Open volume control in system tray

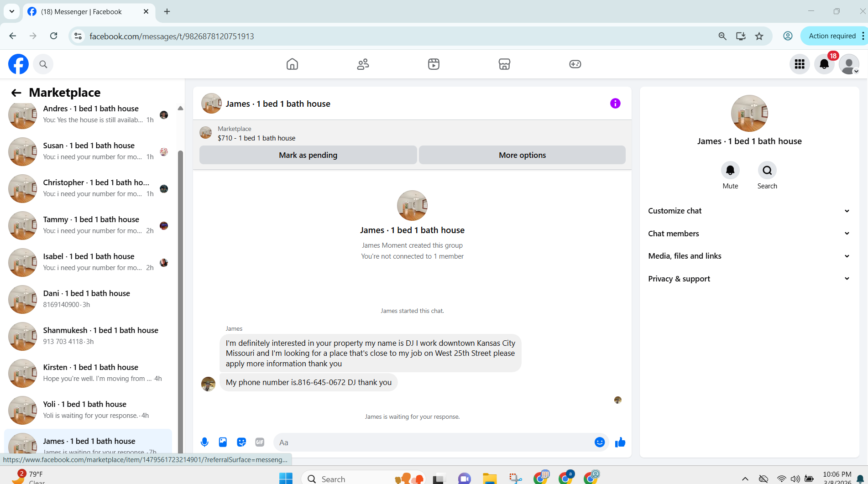(x=795, y=479)
